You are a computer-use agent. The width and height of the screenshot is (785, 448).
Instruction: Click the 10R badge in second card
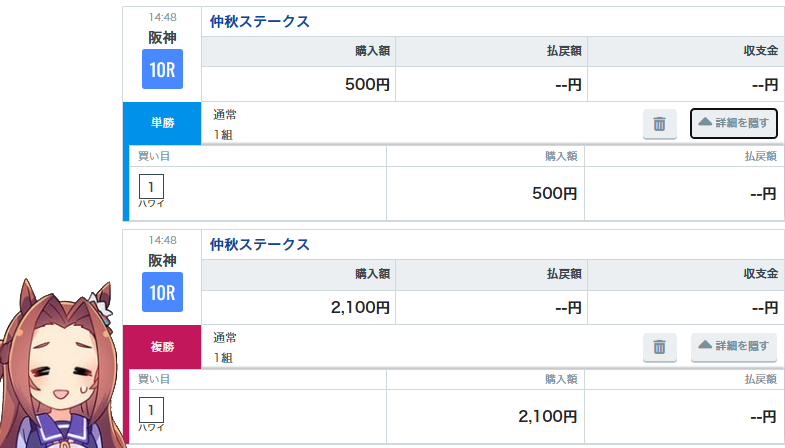[x=162, y=292]
